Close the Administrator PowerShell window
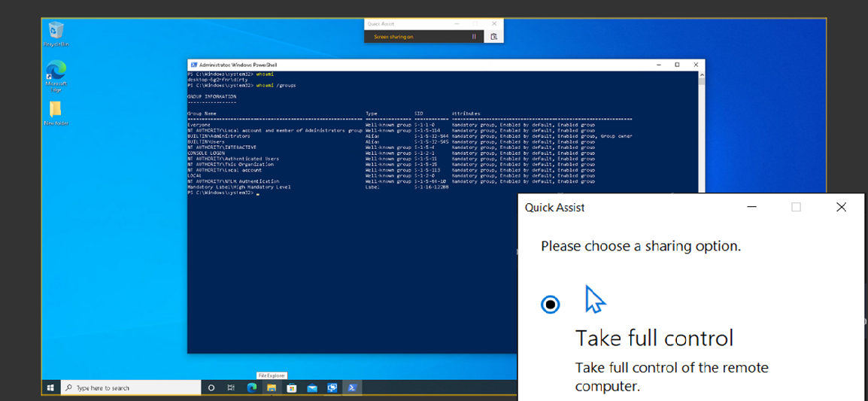The height and width of the screenshot is (401, 868). (x=695, y=65)
